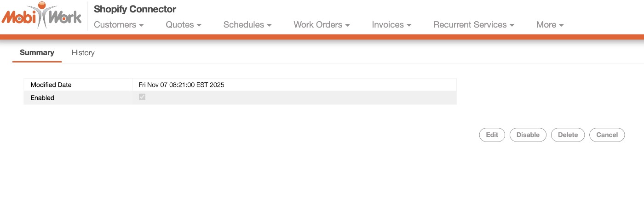Expand the Recurrent Services menu

click(474, 25)
